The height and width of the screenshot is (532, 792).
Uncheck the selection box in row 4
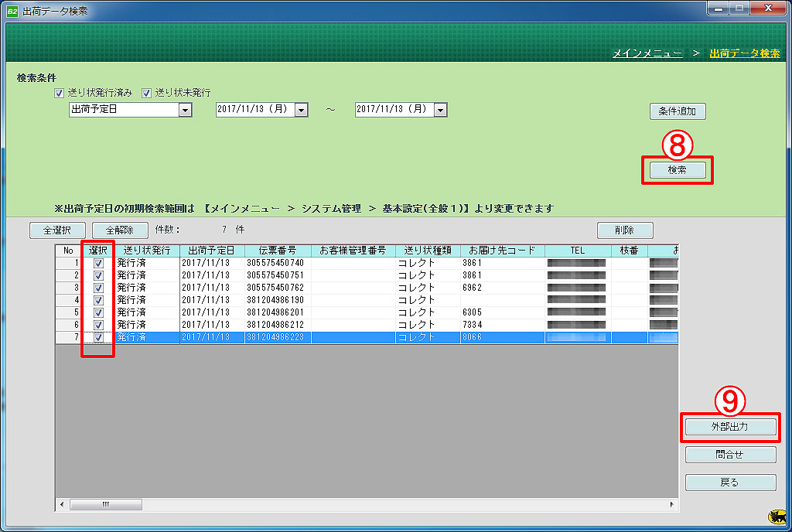[98, 300]
